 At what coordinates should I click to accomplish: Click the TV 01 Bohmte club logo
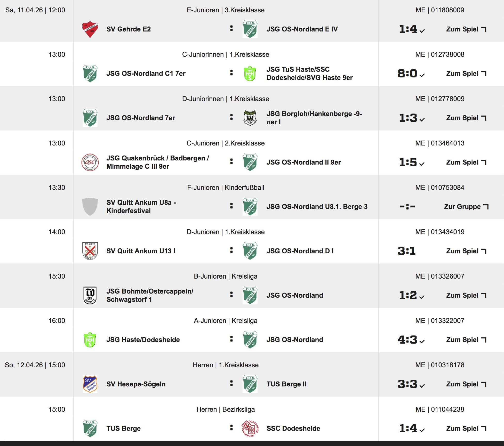coord(90,295)
